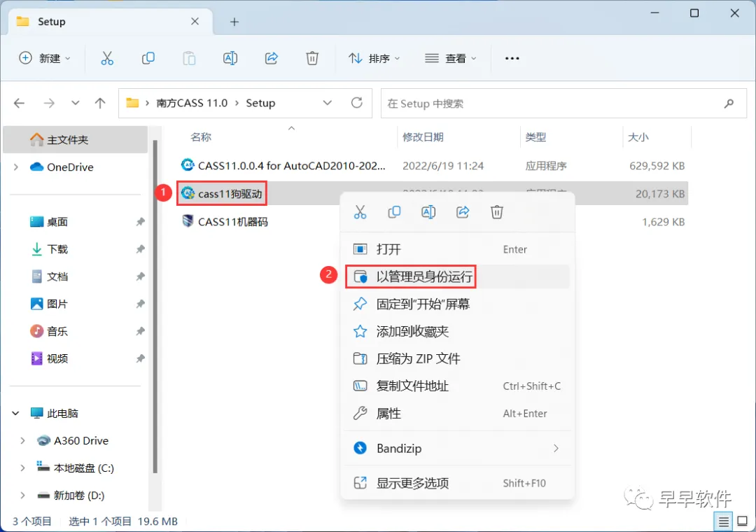Open the 排序 sort dropdown
756x532 pixels.
[x=374, y=58]
